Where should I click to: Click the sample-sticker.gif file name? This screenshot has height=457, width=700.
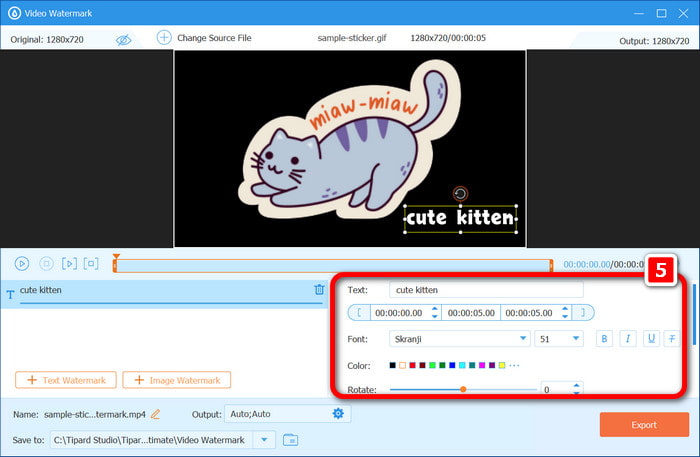click(x=352, y=38)
